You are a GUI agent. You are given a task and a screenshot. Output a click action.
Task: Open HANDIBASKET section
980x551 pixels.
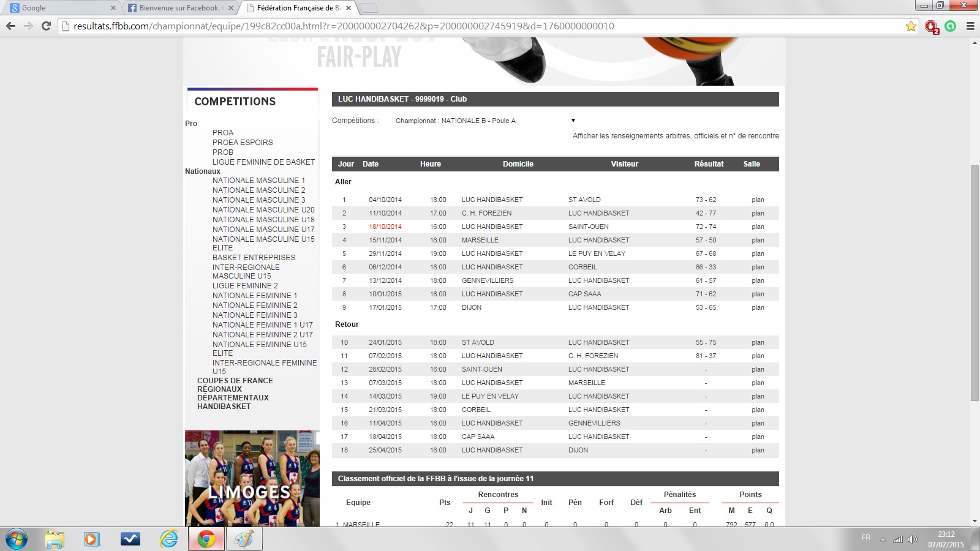[224, 407]
